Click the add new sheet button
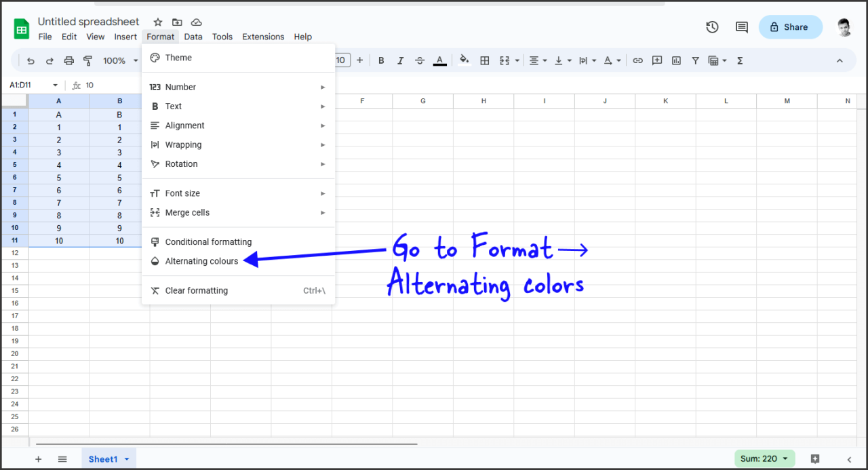The height and width of the screenshot is (470, 868). point(38,459)
